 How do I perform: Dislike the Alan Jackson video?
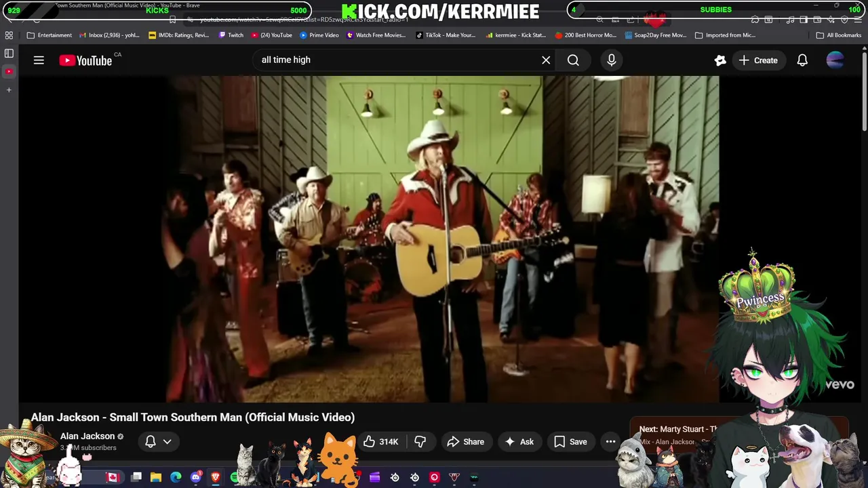click(420, 442)
